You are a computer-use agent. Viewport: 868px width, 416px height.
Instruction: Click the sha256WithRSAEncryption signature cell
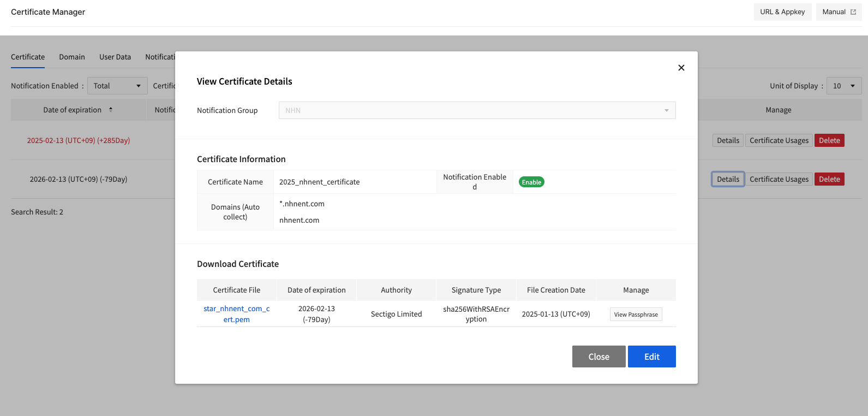click(476, 314)
